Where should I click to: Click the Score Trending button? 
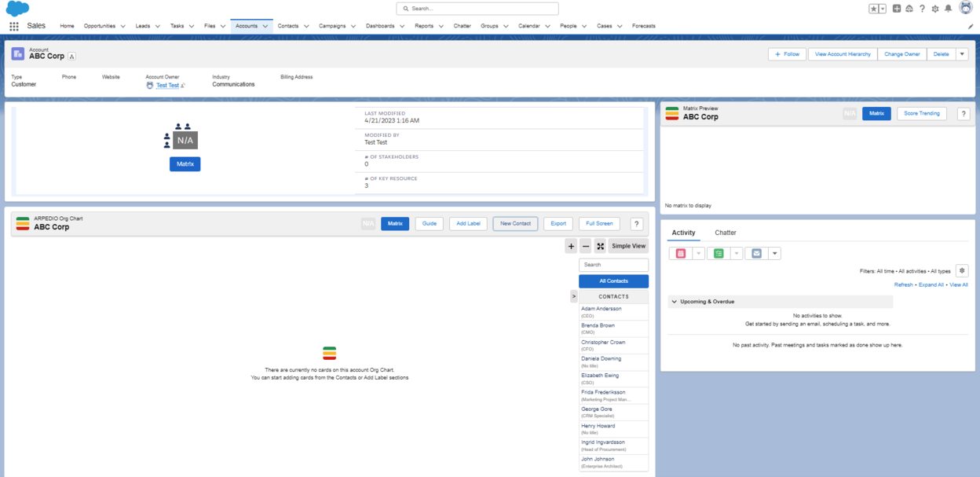coord(922,114)
